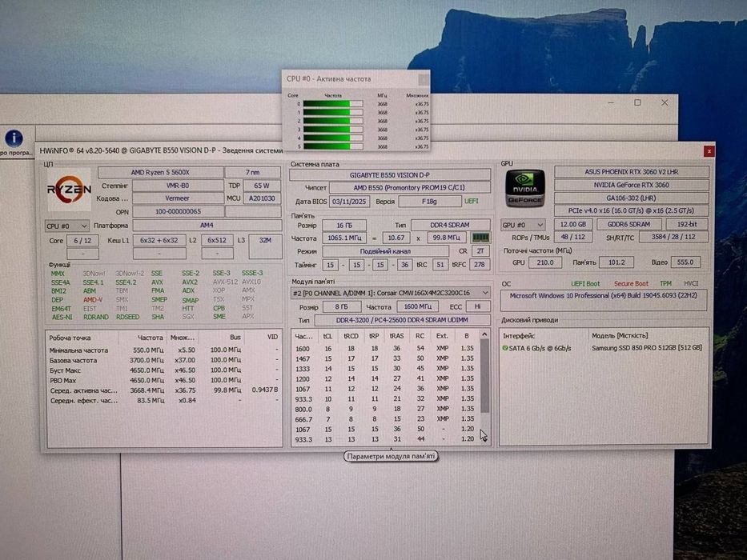This screenshot has height=560, width=747.
Task: Click the Ryzen CPU logo
Action: click(70, 190)
